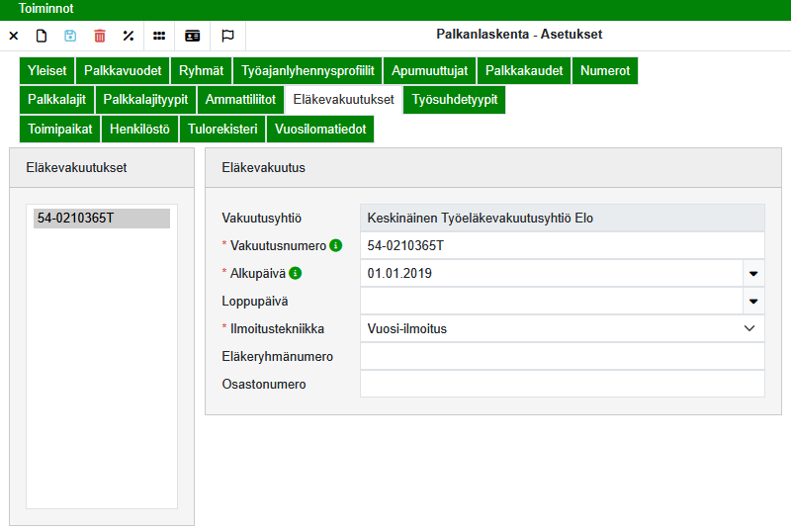Image resolution: width=791 pixels, height=532 pixels.
Task: Click the ID card toolbar icon
Action: pos(193,36)
